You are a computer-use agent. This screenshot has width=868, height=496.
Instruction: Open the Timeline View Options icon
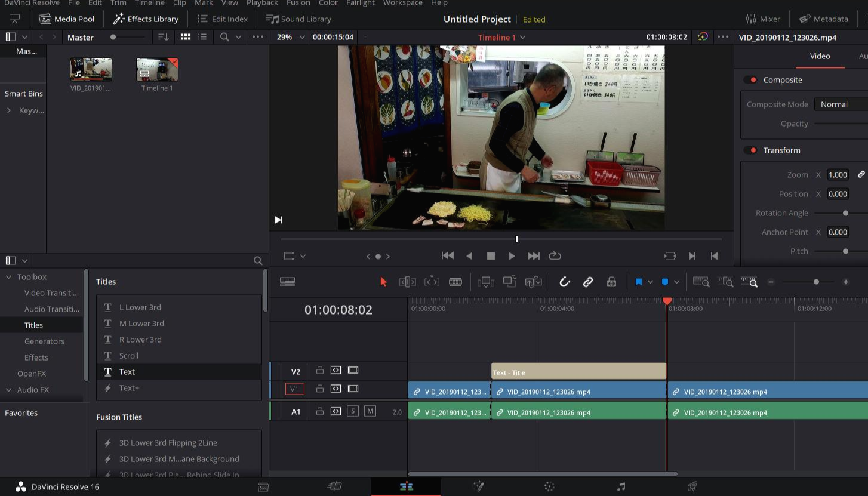(287, 282)
